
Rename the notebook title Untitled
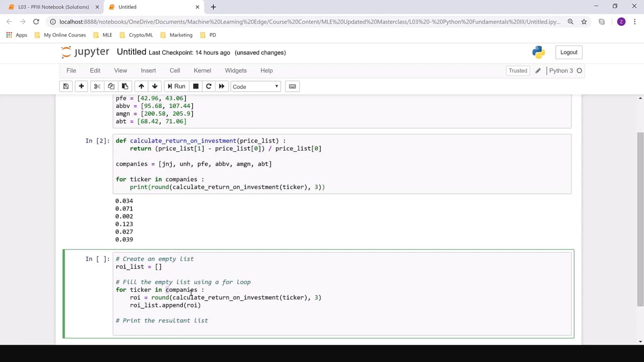(x=131, y=52)
